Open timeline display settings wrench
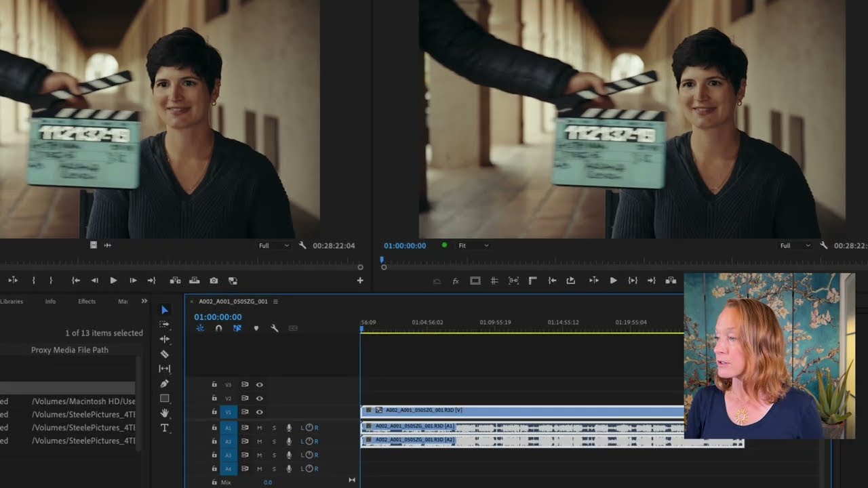 pyautogui.click(x=275, y=328)
